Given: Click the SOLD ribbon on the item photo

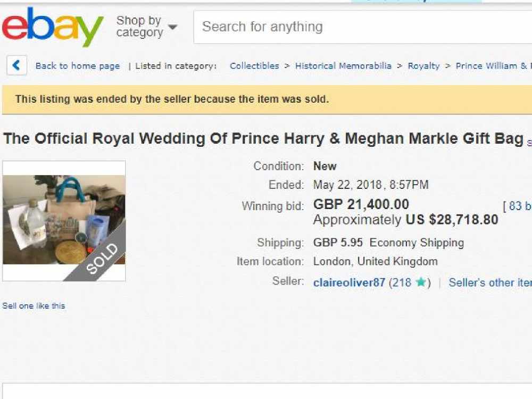Looking at the screenshot, I should point(102,259).
